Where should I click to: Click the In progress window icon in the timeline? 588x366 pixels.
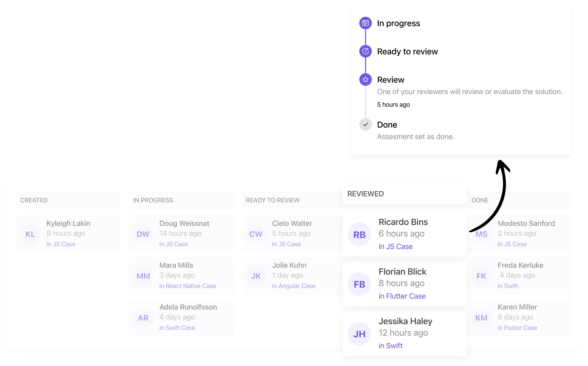(x=365, y=23)
